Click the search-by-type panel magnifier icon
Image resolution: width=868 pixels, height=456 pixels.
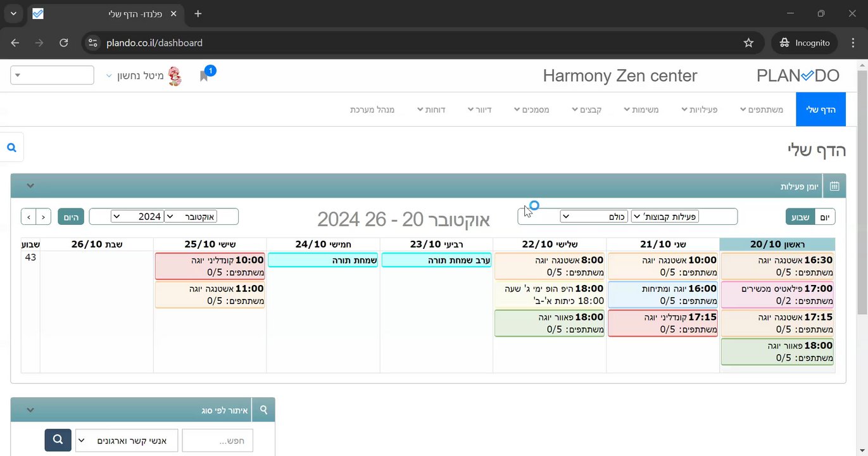pyautogui.click(x=263, y=410)
